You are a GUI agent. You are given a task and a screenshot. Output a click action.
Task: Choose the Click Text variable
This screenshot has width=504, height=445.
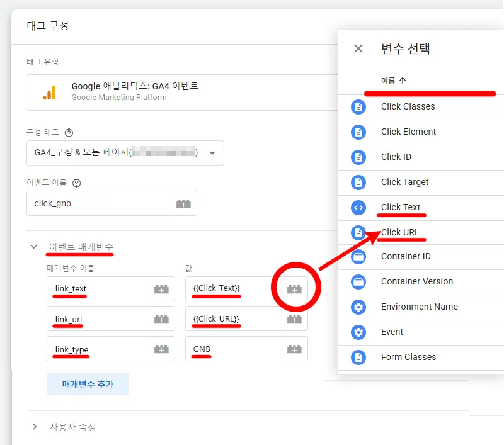click(x=421, y=208)
